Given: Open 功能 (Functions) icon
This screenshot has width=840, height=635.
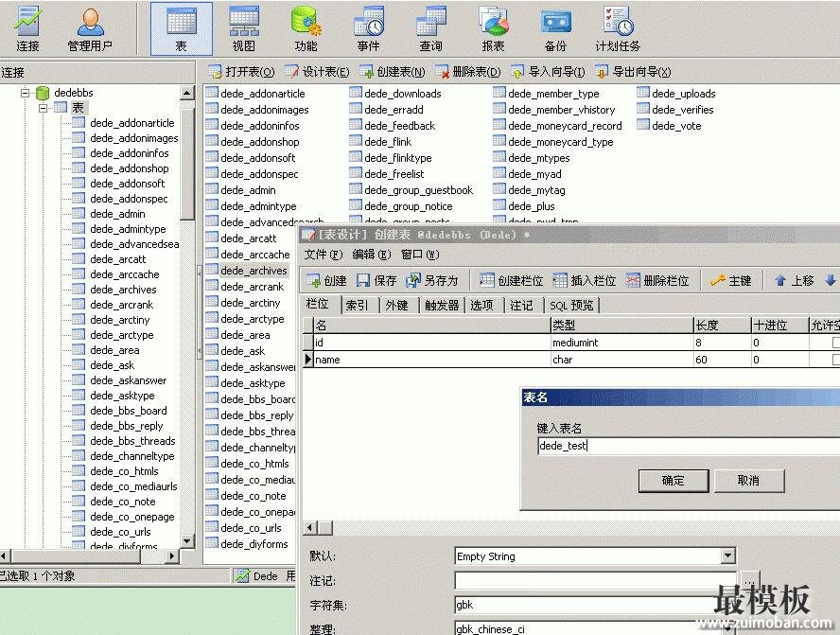Looking at the screenshot, I should point(306,29).
